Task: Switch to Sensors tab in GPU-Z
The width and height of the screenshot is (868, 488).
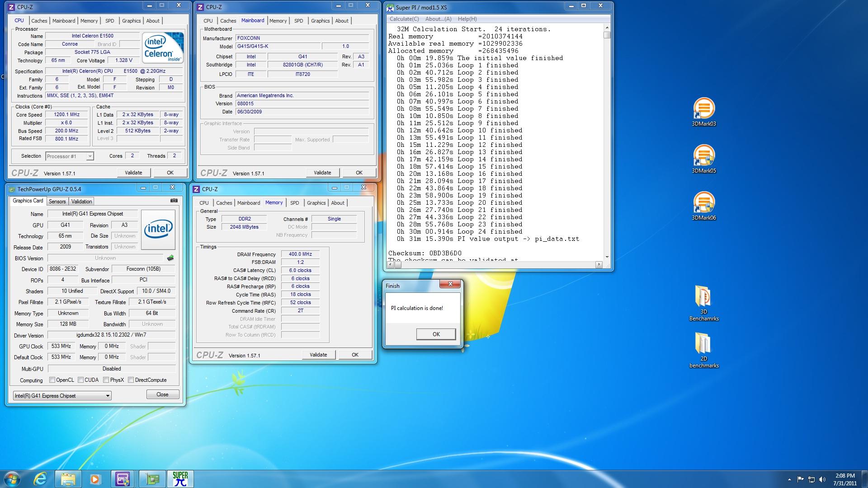Action: coord(57,202)
